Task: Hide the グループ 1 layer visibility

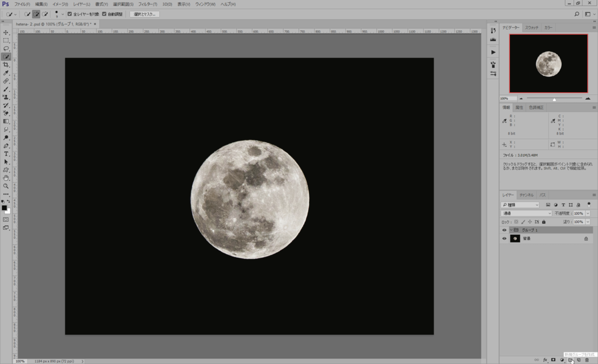Action: [x=504, y=230]
